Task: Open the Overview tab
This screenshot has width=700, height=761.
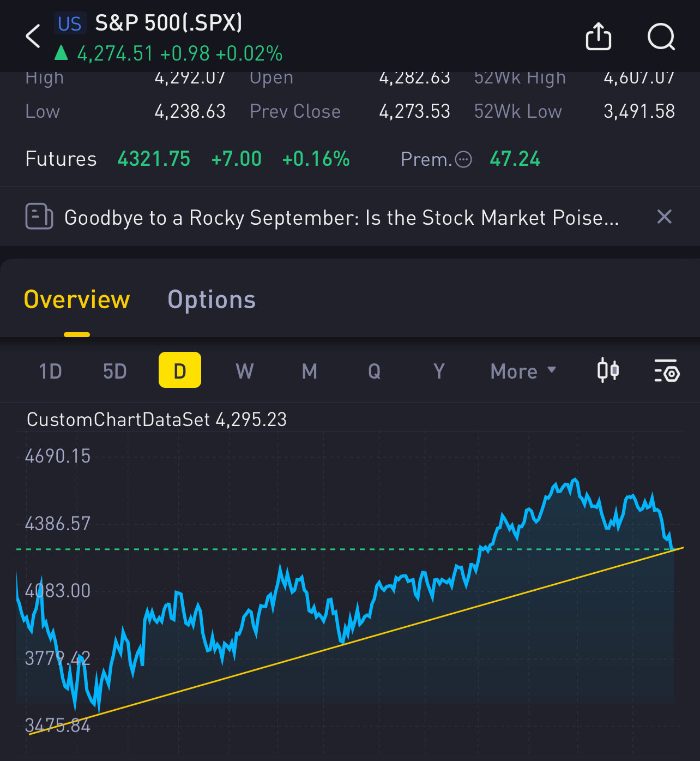Action: click(x=77, y=300)
